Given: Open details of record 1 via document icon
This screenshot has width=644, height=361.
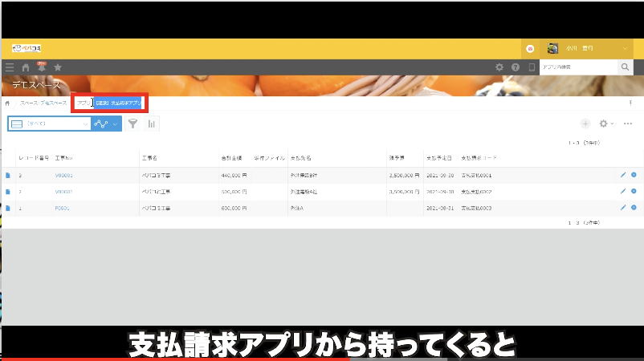Looking at the screenshot, I should tap(8, 208).
